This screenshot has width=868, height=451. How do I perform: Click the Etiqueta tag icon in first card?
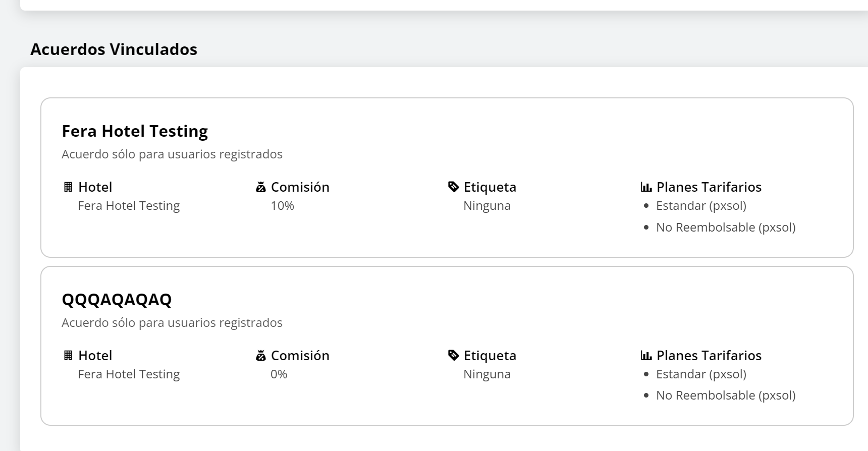click(x=453, y=187)
